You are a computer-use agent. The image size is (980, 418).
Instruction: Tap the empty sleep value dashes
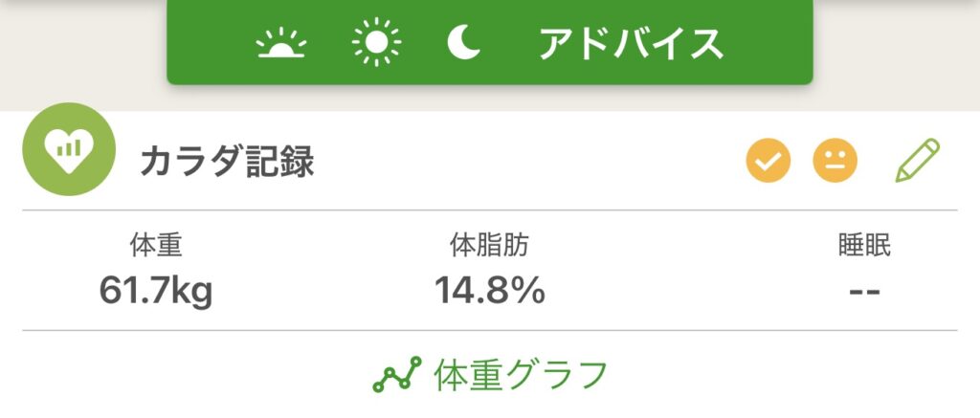point(864,290)
